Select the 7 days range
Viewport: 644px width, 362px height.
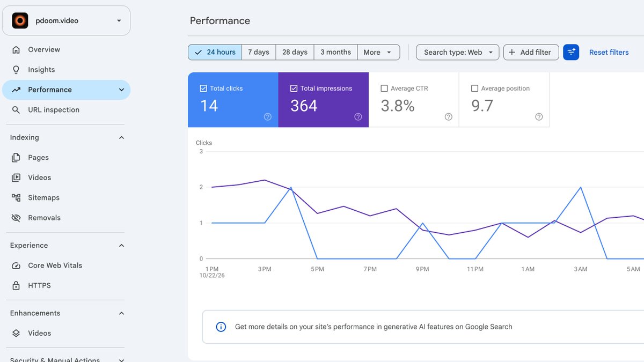click(x=259, y=52)
